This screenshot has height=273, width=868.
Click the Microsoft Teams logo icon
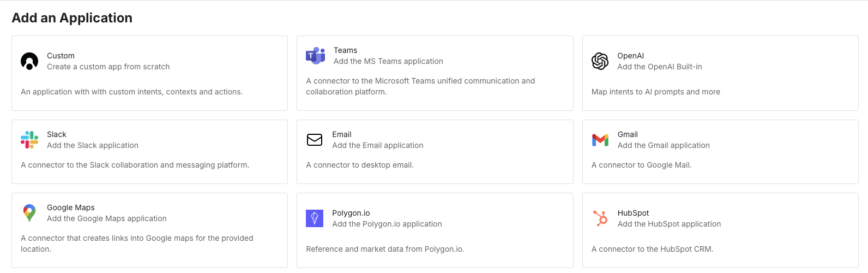(315, 56)
